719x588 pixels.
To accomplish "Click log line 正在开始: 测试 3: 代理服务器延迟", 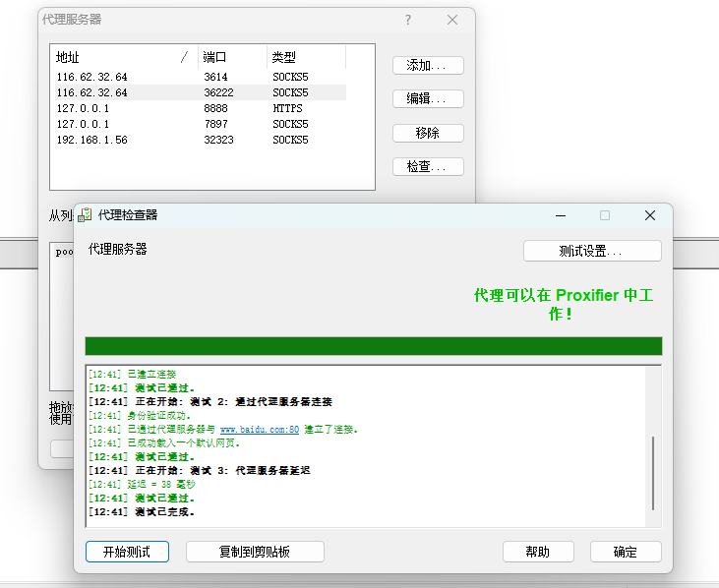I will 200,471.
